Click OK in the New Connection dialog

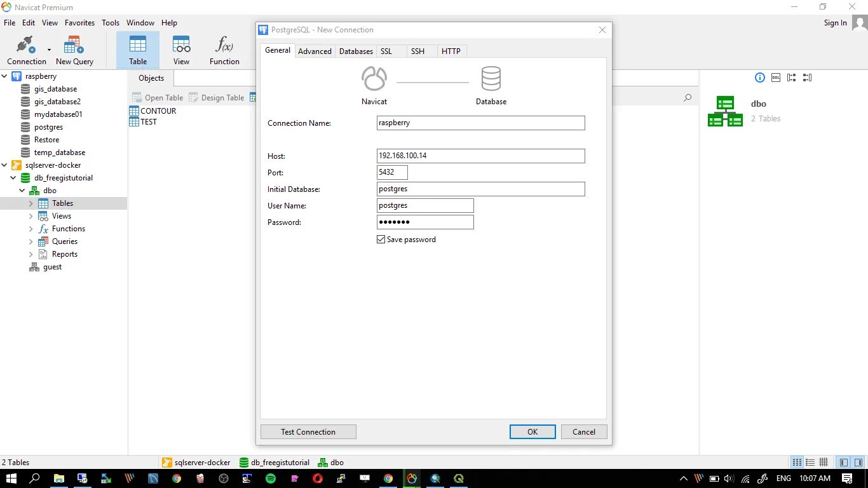pos(532,431)
